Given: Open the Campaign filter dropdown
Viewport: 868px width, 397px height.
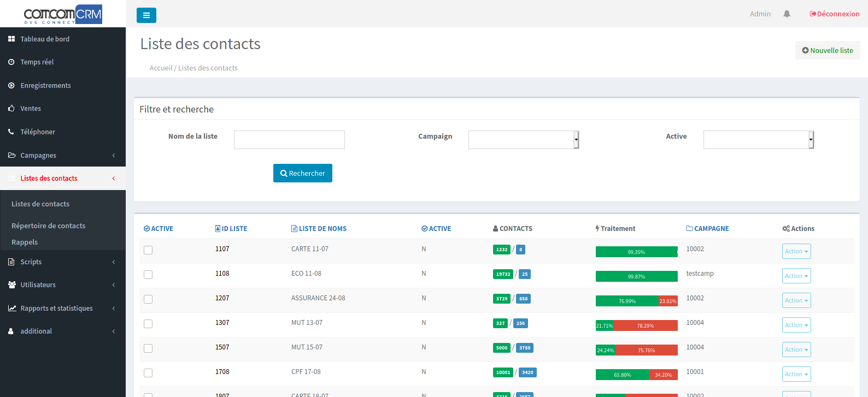Looking at the screenshot, I should [523, 140].
